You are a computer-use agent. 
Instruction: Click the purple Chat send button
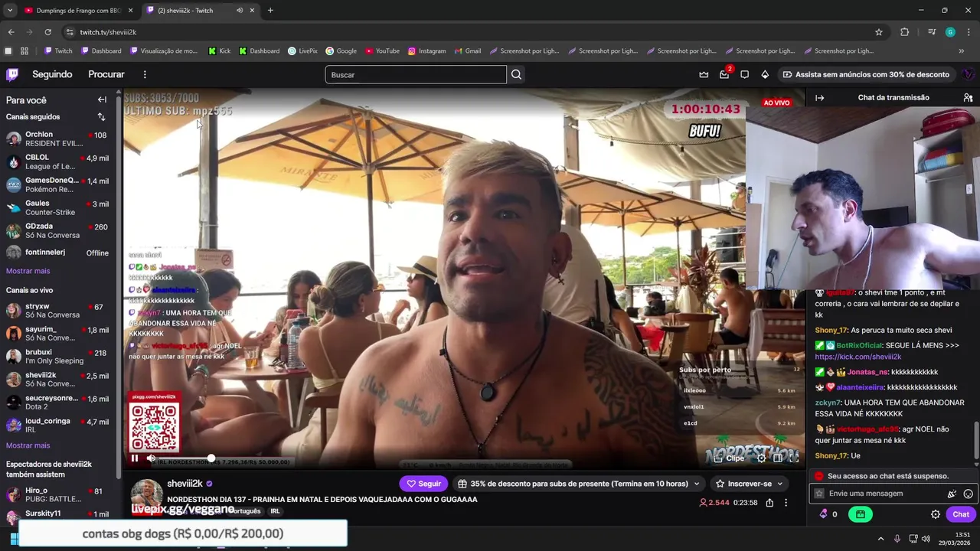coord(961,514)
